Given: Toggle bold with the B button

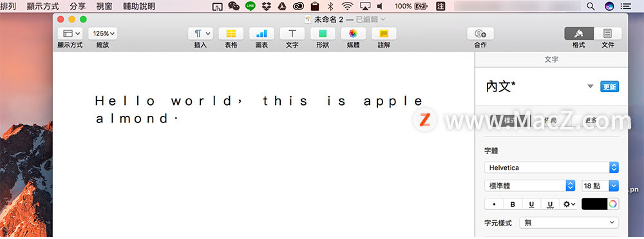Looking at the screenshot, I should pos(513,204).
